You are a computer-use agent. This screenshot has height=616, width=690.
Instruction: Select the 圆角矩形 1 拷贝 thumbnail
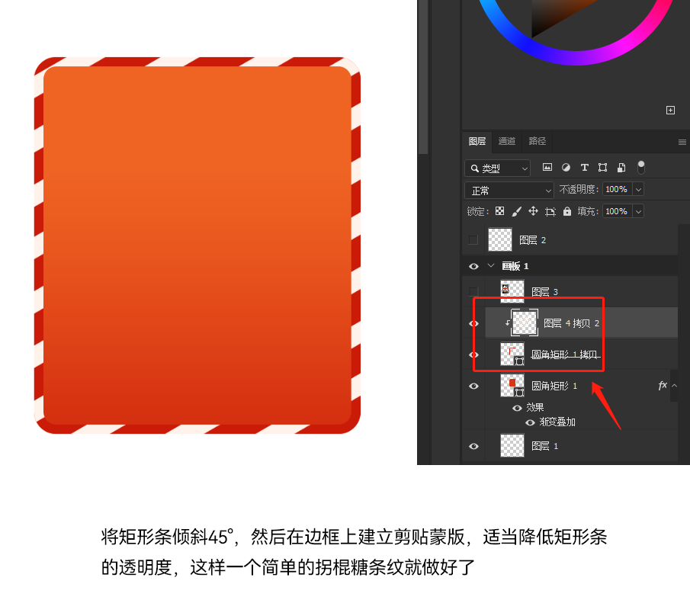pyautogui.click(x=512, y=355)
